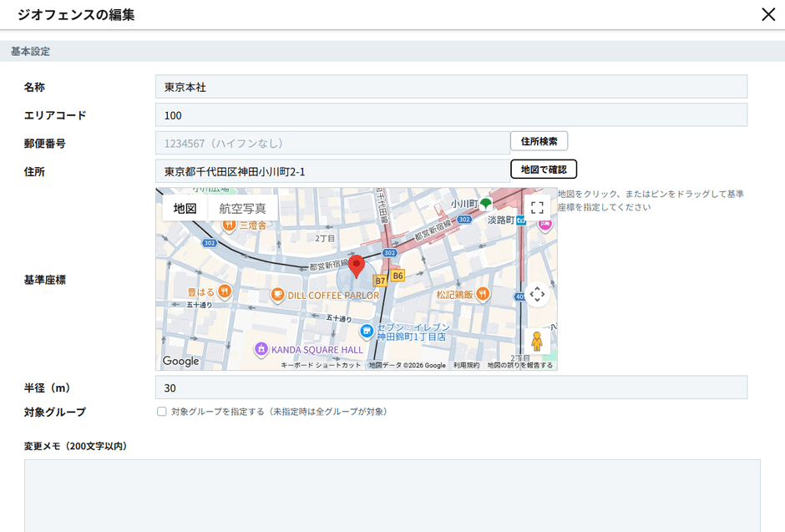This screenshot has height=532, width=785.
Task: Click the 松記鶏飯 restaurant marker
Action: (483, 294)
